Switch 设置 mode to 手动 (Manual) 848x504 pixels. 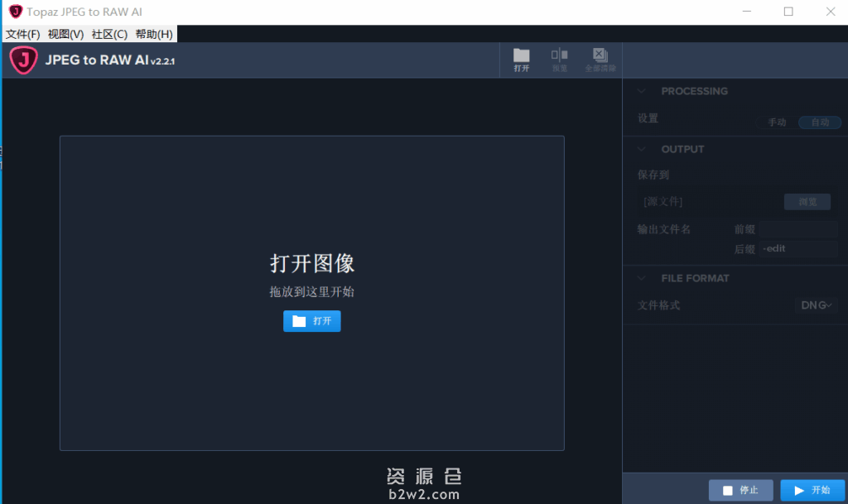776,122
